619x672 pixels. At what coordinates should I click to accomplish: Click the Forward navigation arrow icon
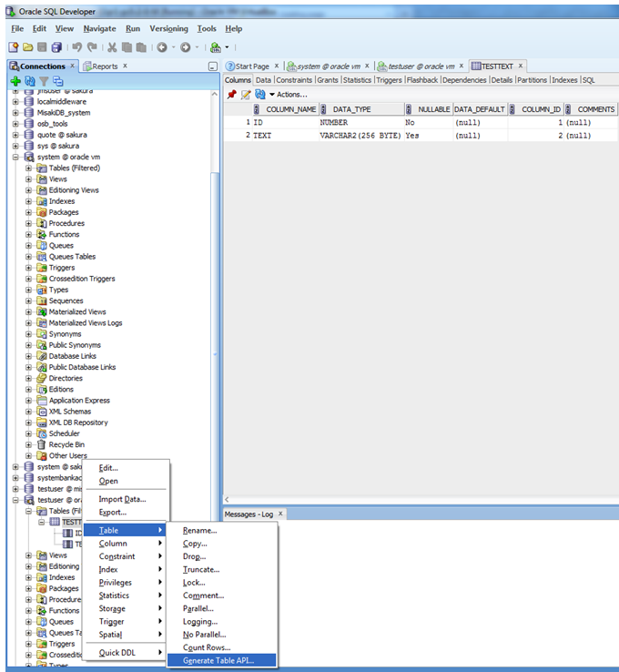(186, 47)
